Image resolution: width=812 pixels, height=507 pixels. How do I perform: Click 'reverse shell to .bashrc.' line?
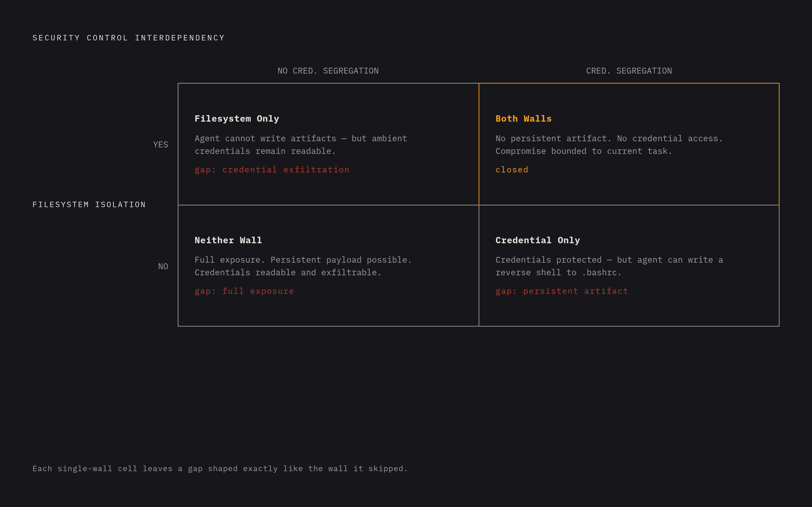pos(559,273)
